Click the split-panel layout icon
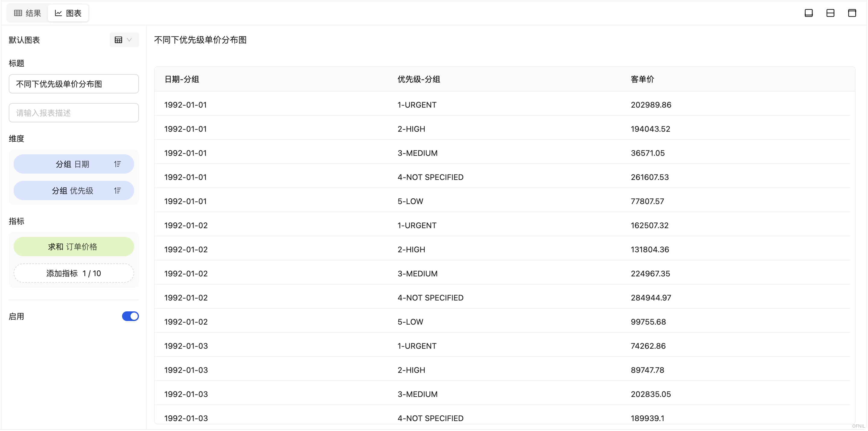 [x=830, y=13]
